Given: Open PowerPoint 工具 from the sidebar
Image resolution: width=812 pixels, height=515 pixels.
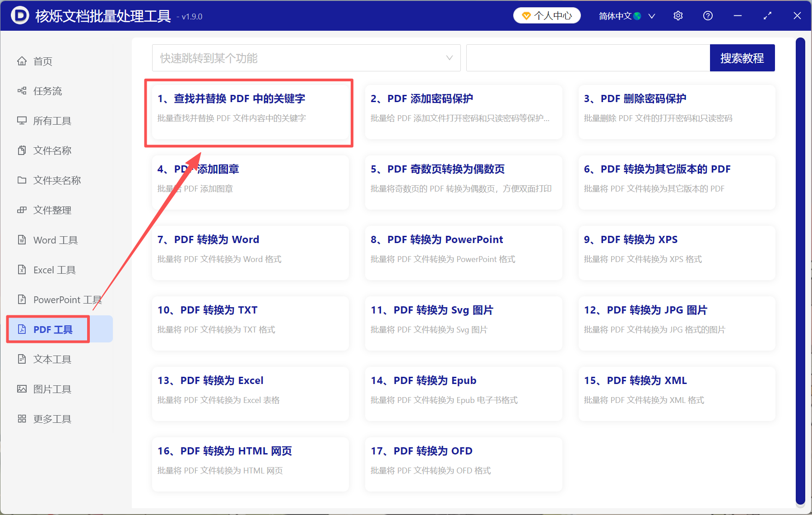Looking at the screenshot, I should (x=66, y=300).
